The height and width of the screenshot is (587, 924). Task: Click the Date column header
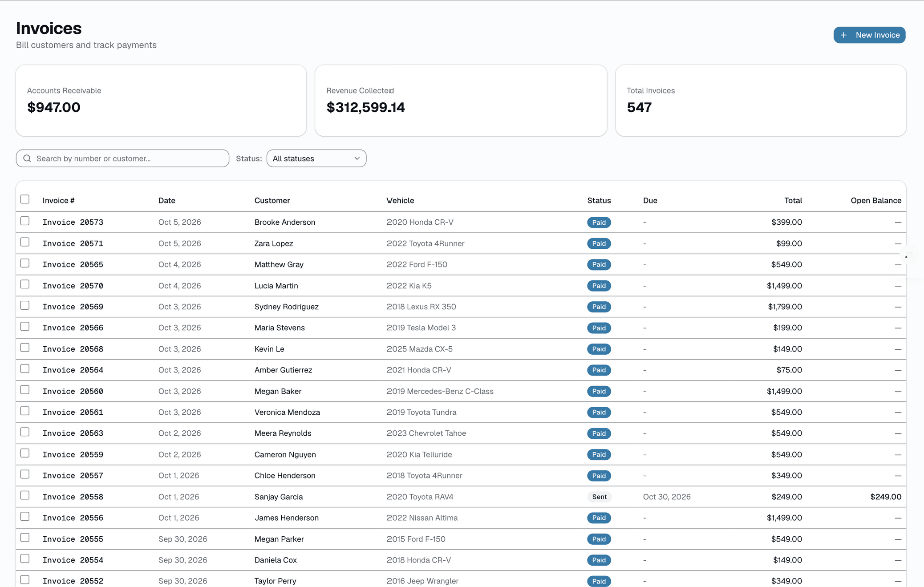pos(167,200)
